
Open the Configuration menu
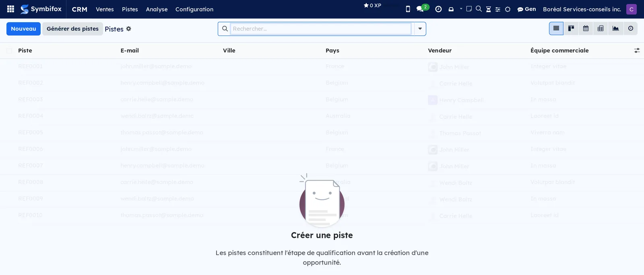(194, 9)
